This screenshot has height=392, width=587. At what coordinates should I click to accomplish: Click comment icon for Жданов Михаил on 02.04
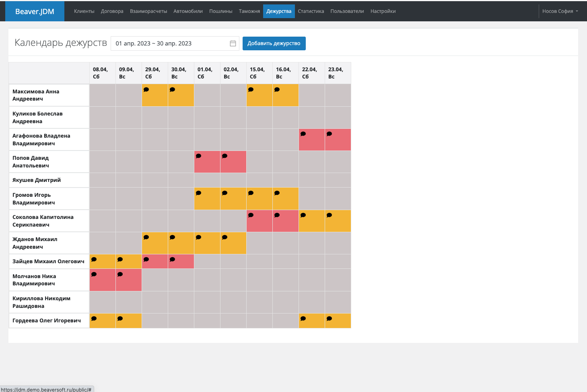point(225,237)
